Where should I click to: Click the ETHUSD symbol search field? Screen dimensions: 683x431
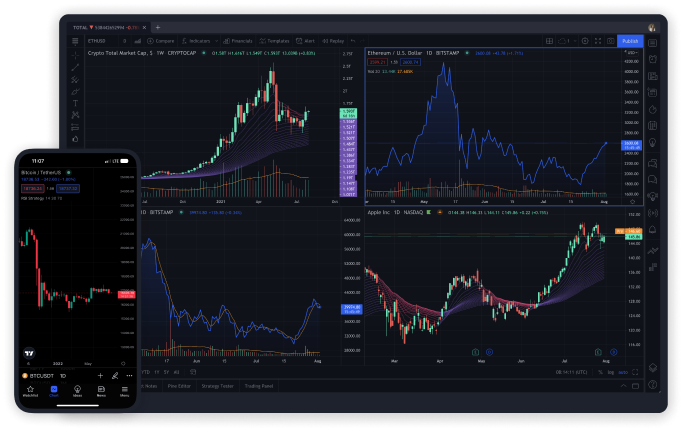pyautogui.click(x=101, y=41)
